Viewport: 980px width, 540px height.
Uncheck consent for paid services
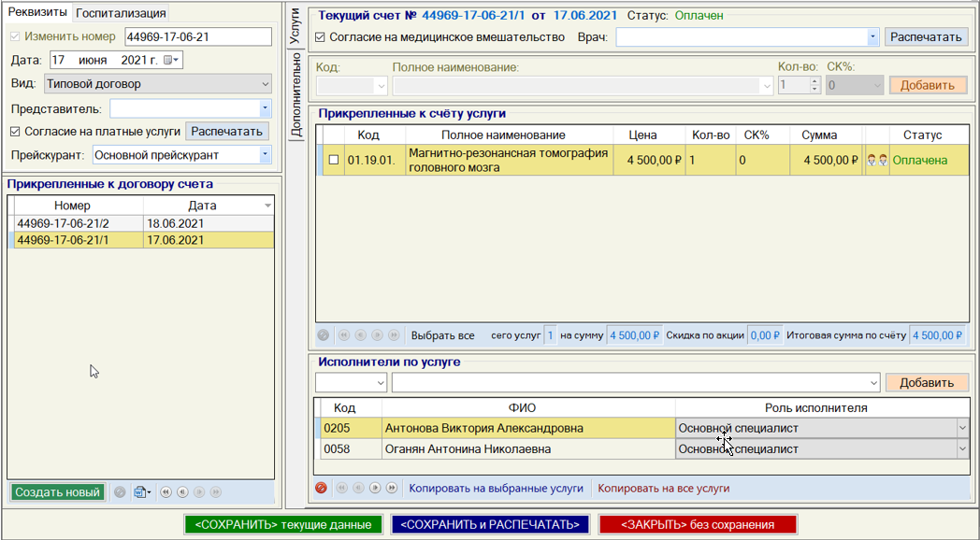click(14, 132)
